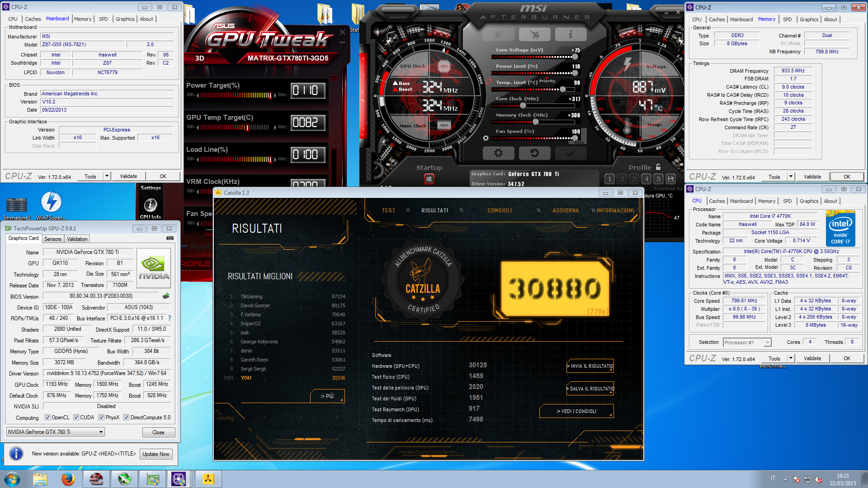This screenshot has width=868, height=488.
Task: Click VEDI I CONSIGLI in Catzilla
Action: pos(576,411)
